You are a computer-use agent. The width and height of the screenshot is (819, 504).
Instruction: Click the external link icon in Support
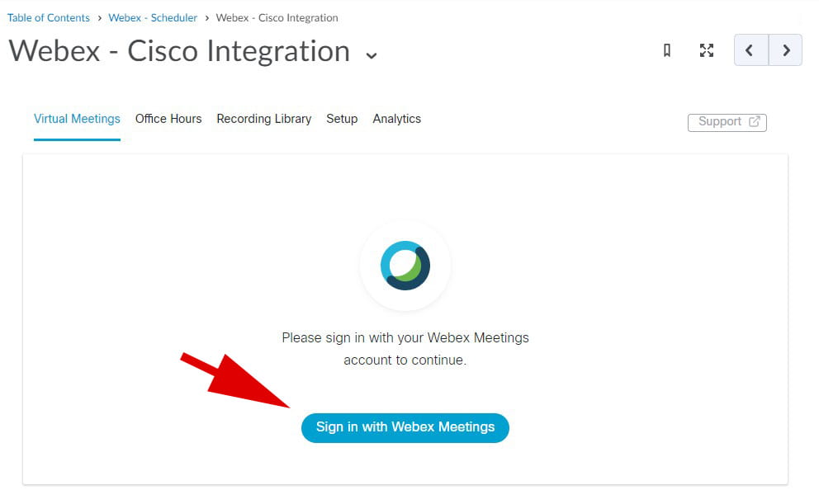click(x=754, y=121)
